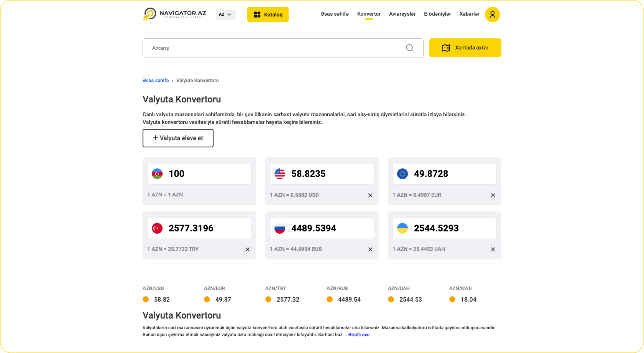Click the user profile icon

492,15
